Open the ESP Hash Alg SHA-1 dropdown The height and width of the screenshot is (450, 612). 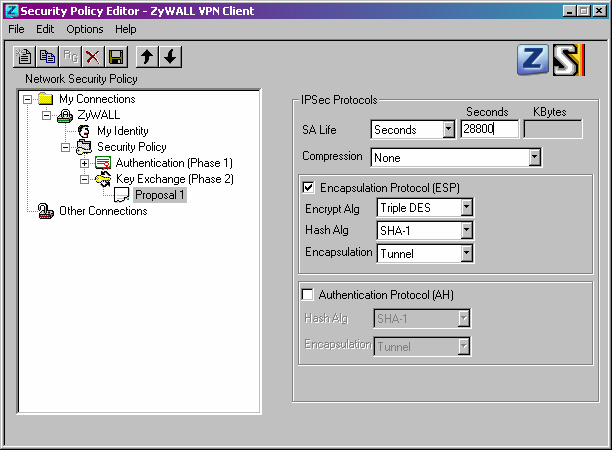(466, 230)
